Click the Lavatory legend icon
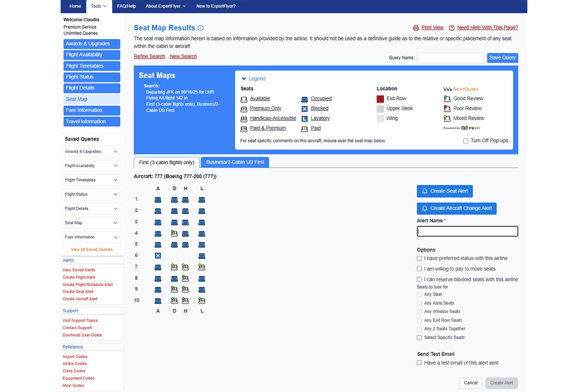Image resolution: width=588 pixels, height=392 pixels. pyautogui.click(x=304, y=119)
